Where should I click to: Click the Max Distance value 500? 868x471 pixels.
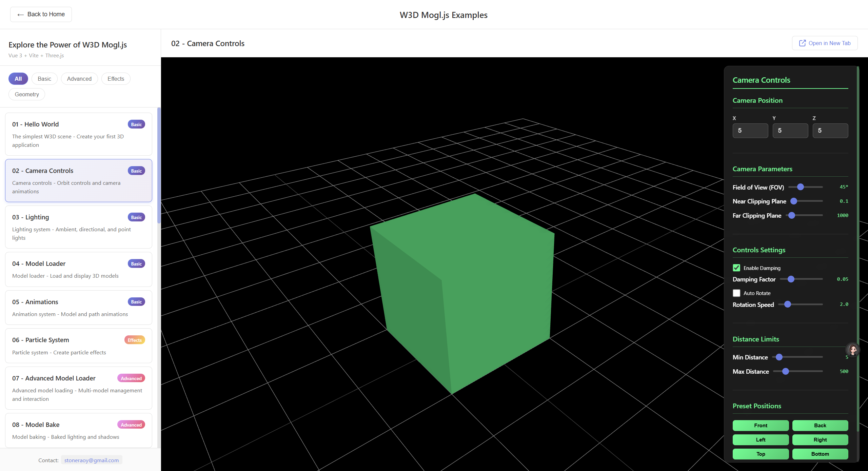click(844, 371)
